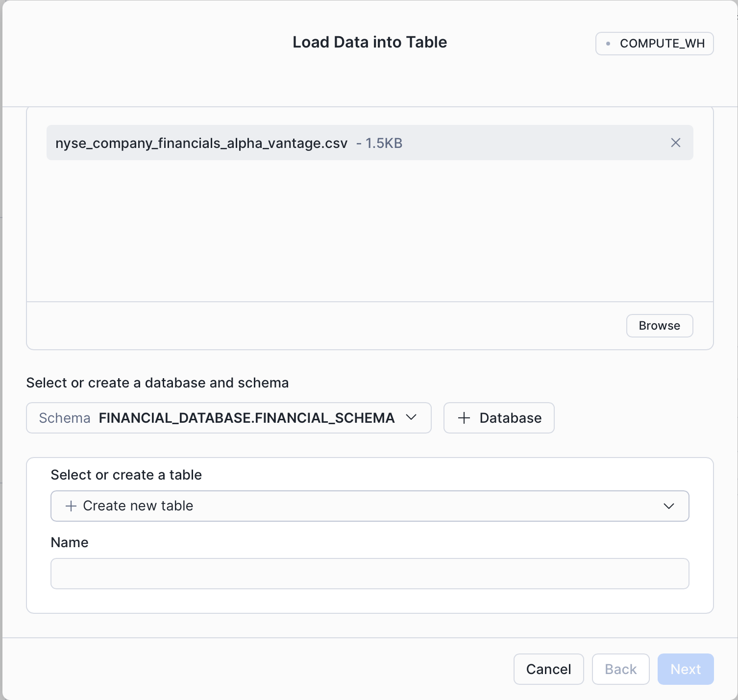Cancel loading data into the table
Image resolution: width=738 pixels, height=700 pixels.
pyautogui.click(x=548, y=669)
